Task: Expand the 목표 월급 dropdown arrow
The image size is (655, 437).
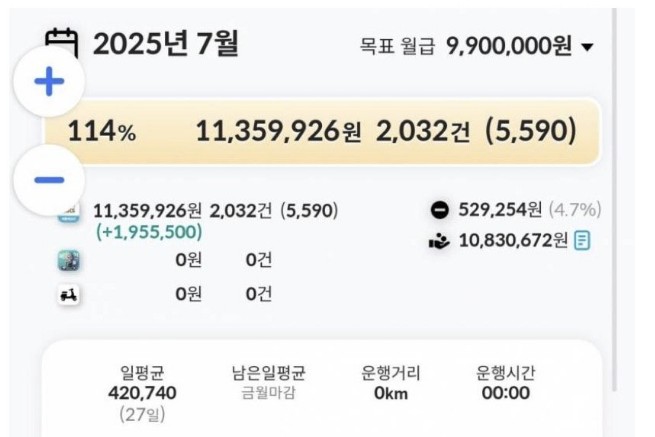Action: tap(588, 47)
